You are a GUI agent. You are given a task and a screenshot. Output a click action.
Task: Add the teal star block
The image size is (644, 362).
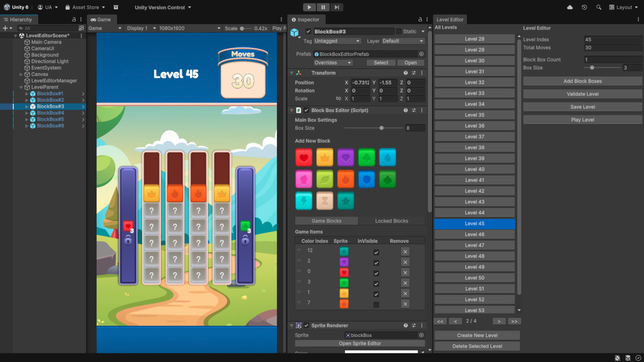tap(346, 201)
